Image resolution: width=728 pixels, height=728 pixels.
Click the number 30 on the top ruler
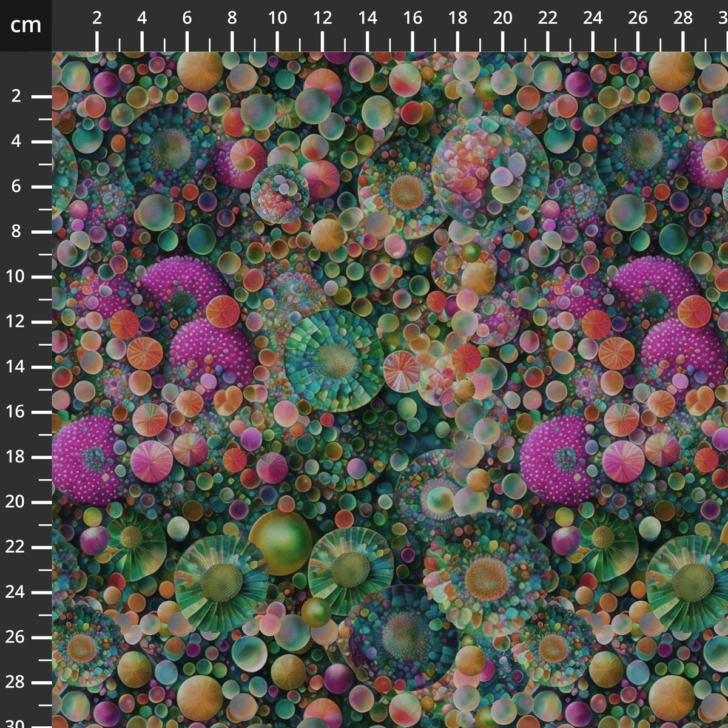coord(724,18)
